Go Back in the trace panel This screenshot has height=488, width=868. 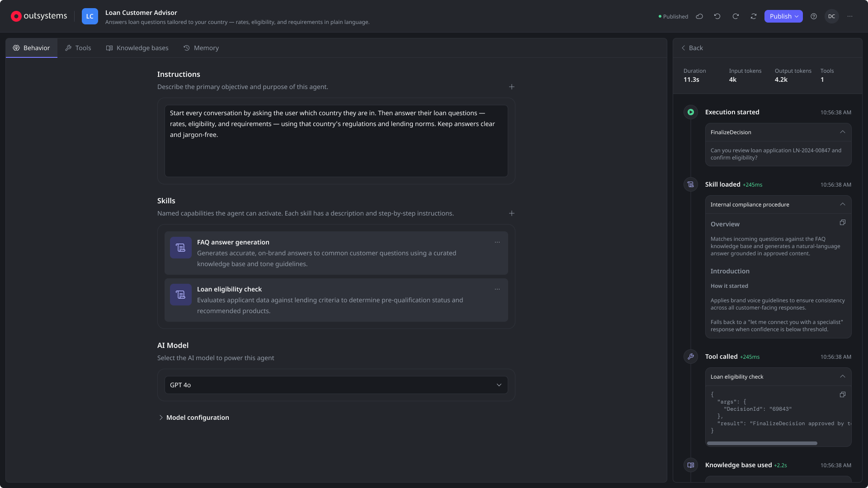click(692, 48)
